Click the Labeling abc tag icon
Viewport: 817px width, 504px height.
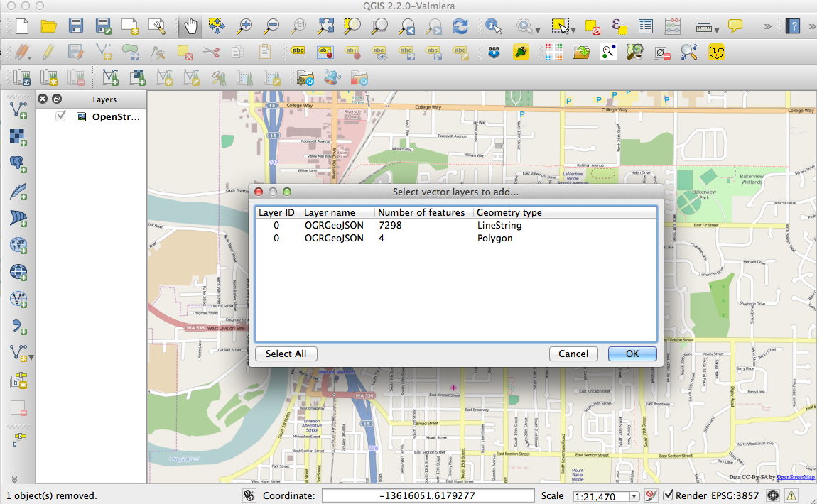(298, 52)
